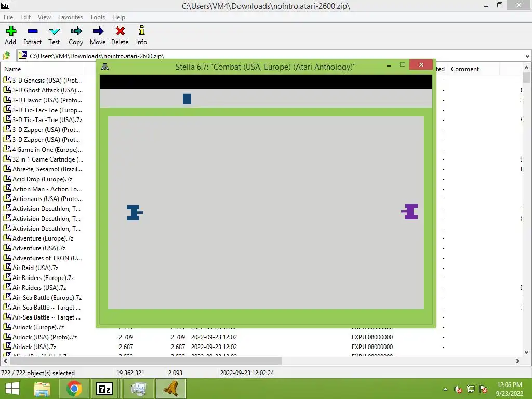Click the muted volume tray icon
This screenshot has height=399, width=532.
tap(458, 390)
